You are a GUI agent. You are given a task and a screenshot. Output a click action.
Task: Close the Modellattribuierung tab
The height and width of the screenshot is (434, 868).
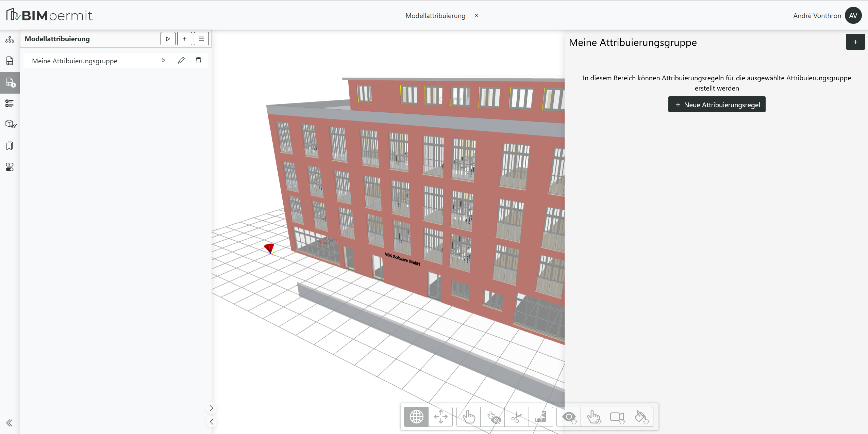tap(477, 15)
